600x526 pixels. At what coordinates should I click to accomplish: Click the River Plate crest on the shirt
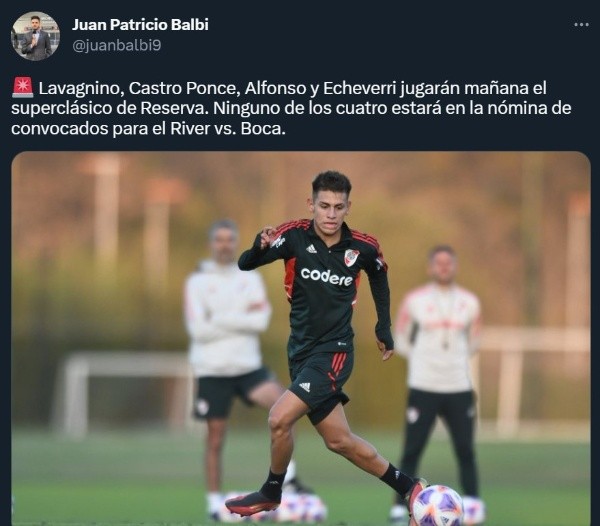351,257
